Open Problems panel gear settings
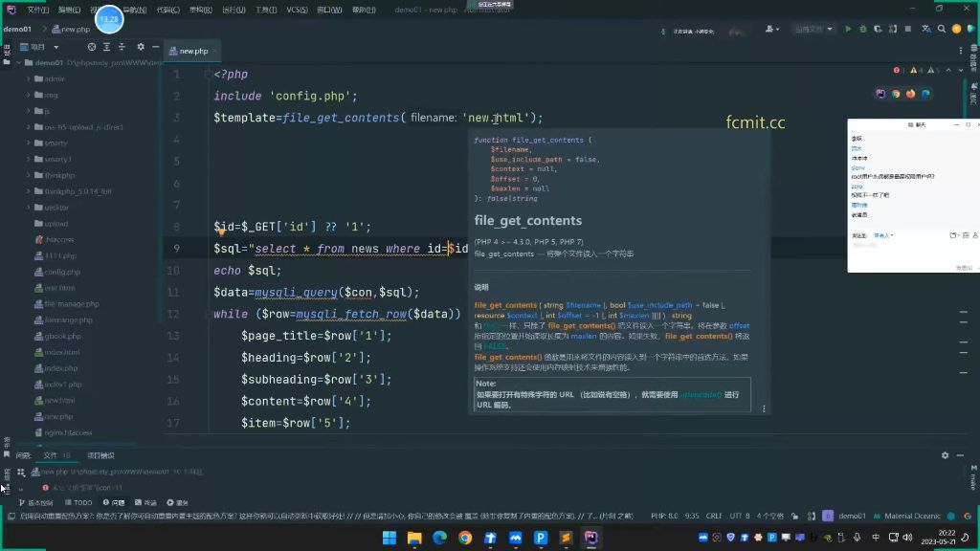The height and width of the screenshot is (551, 980). tap(945, 455)
